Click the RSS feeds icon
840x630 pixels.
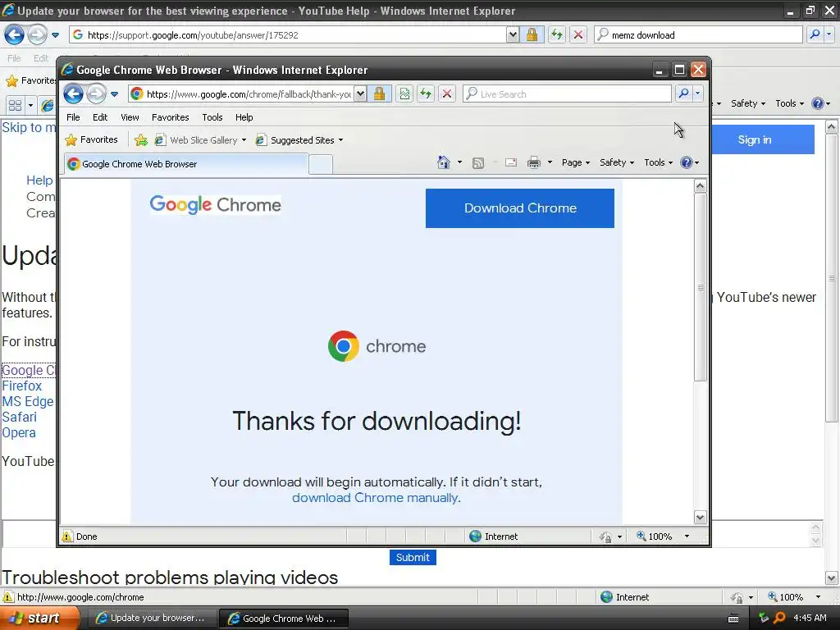(478, 163)
